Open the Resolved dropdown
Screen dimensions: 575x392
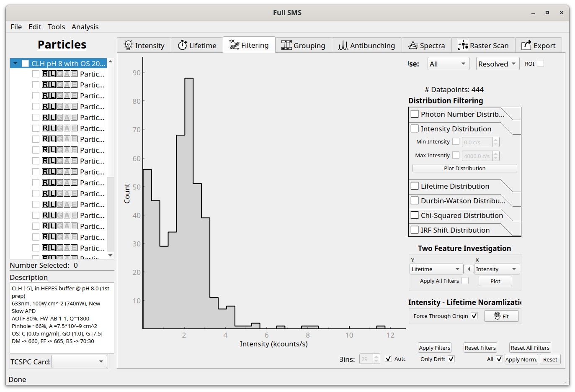498,64
